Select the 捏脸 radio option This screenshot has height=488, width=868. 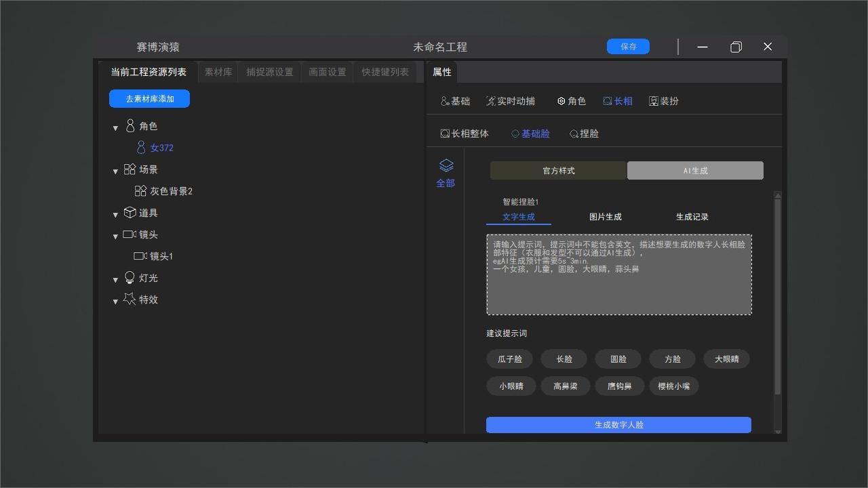point(584,134)
